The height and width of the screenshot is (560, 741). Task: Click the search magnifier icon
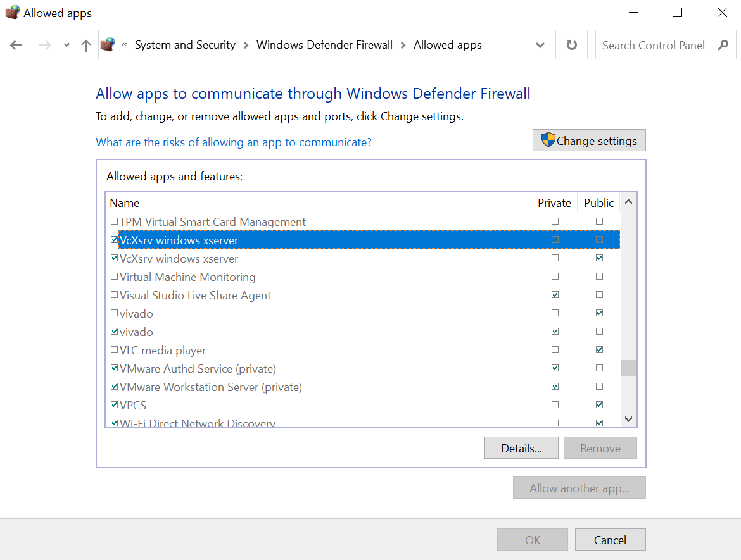(723, 46)
